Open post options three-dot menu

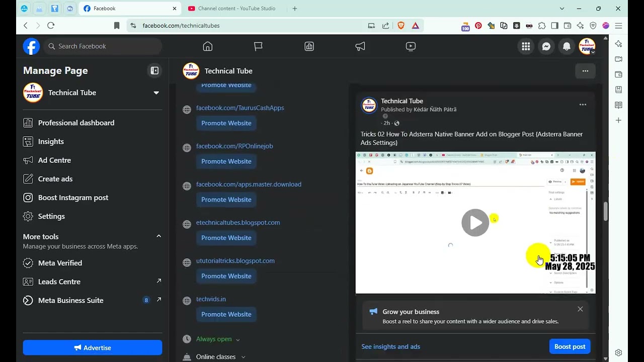pos(583,105)
